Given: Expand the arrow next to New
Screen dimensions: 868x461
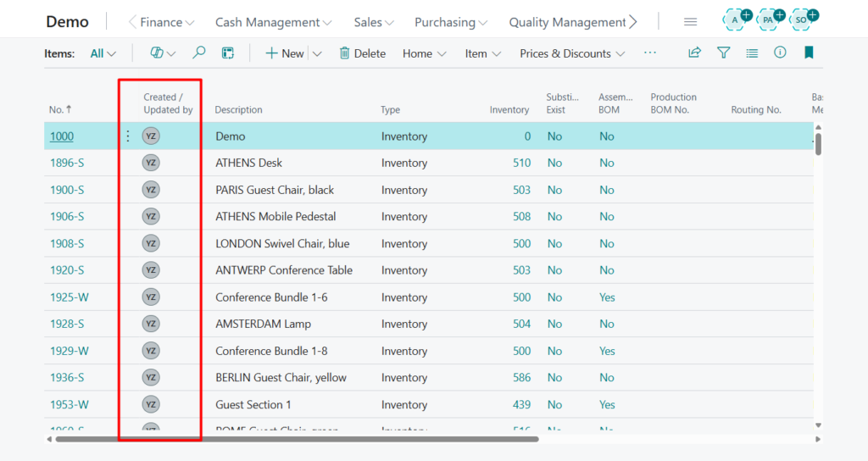Looking at the screenshot, I should pos(318,53).
